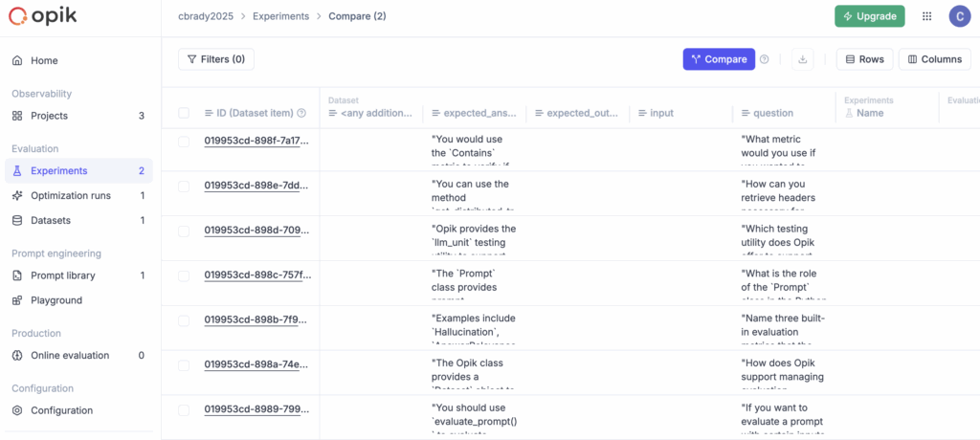Click the question column header

tap(773, 113)
